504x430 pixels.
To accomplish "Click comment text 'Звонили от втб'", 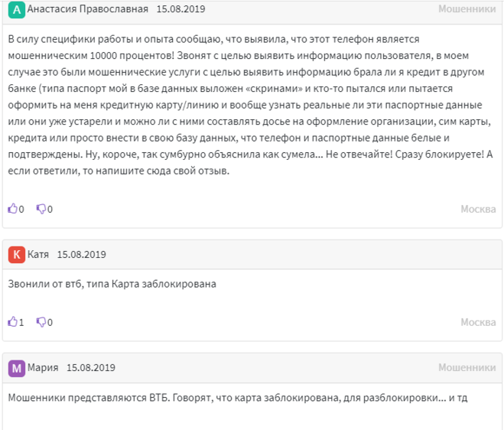I will pyautogui.click(x=112, y=284).
